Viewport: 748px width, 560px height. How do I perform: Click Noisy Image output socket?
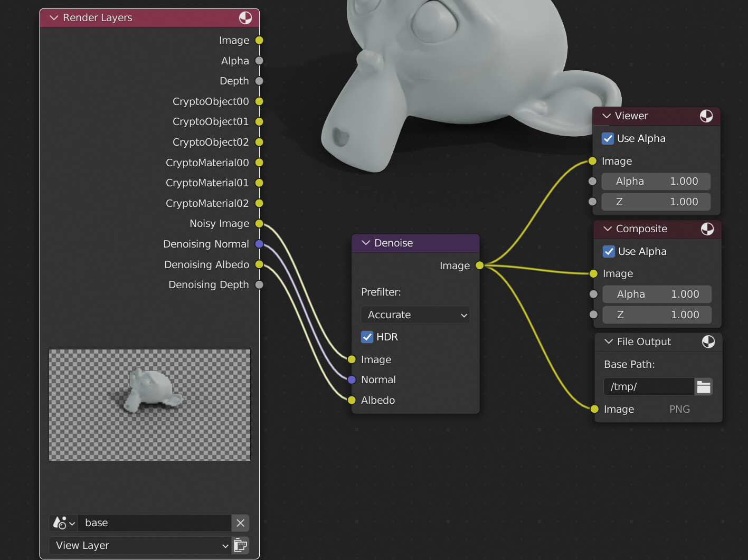coord(259,224)
